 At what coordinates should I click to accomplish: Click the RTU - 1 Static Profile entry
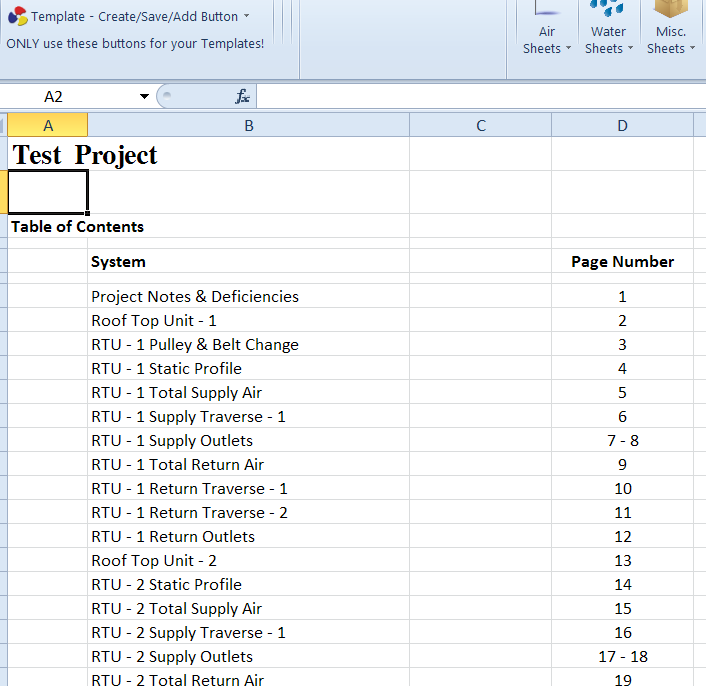166,369
